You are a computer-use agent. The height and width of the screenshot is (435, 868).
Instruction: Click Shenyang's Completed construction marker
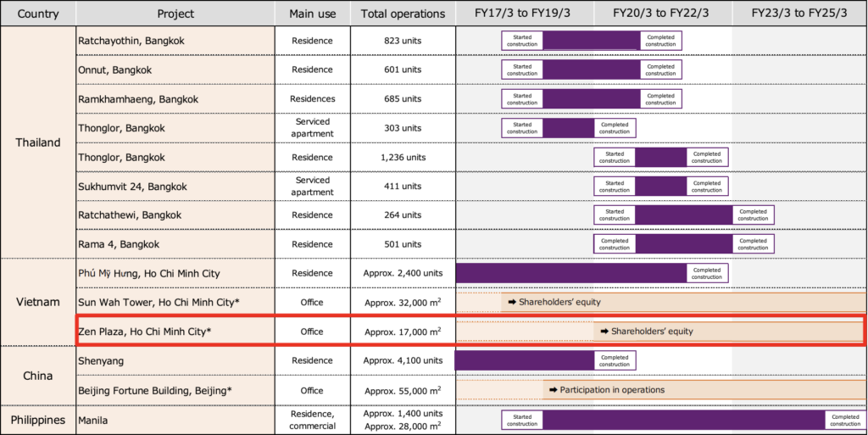[615, 361]
